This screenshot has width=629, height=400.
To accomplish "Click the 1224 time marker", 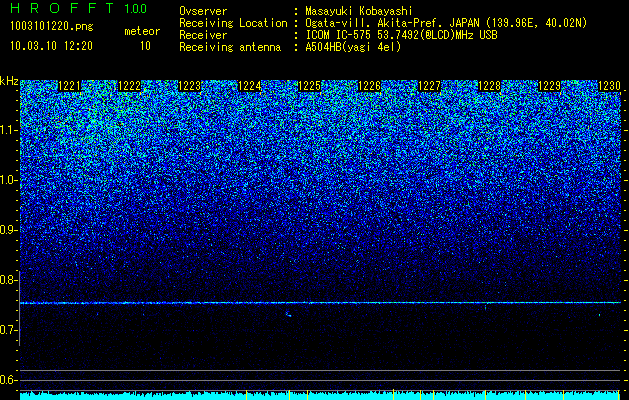I will [x=250, y=86].
